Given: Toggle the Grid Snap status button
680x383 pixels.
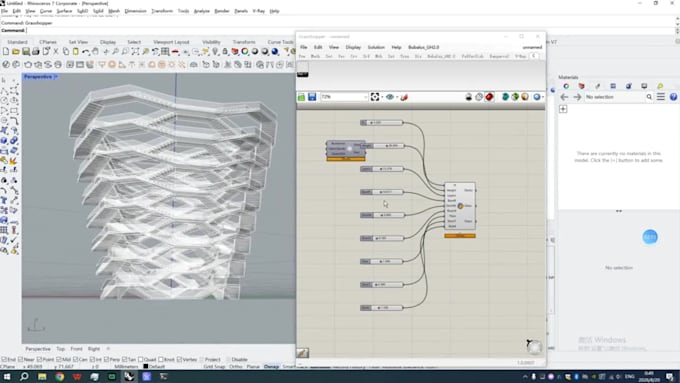Looking at the screenshot, I should 215,367.
